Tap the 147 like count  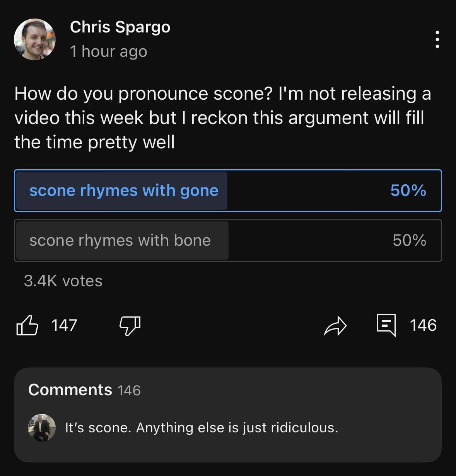pos(64,325)
